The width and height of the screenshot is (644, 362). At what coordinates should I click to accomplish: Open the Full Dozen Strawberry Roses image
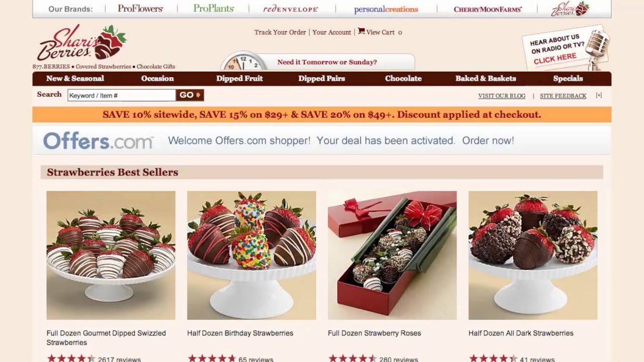click(x=392, y=255)
